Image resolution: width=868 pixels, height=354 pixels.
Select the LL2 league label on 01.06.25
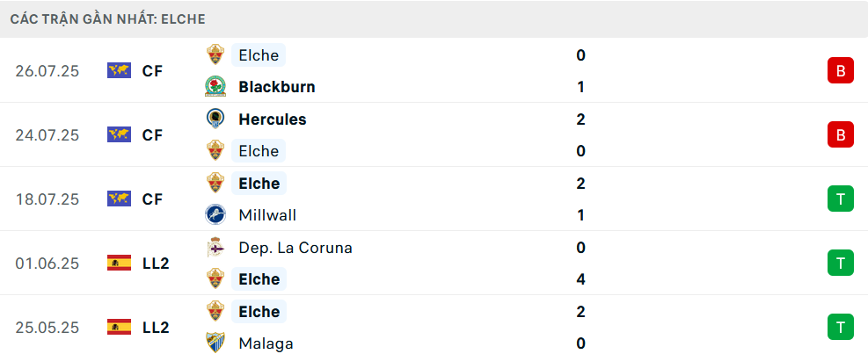155,264
